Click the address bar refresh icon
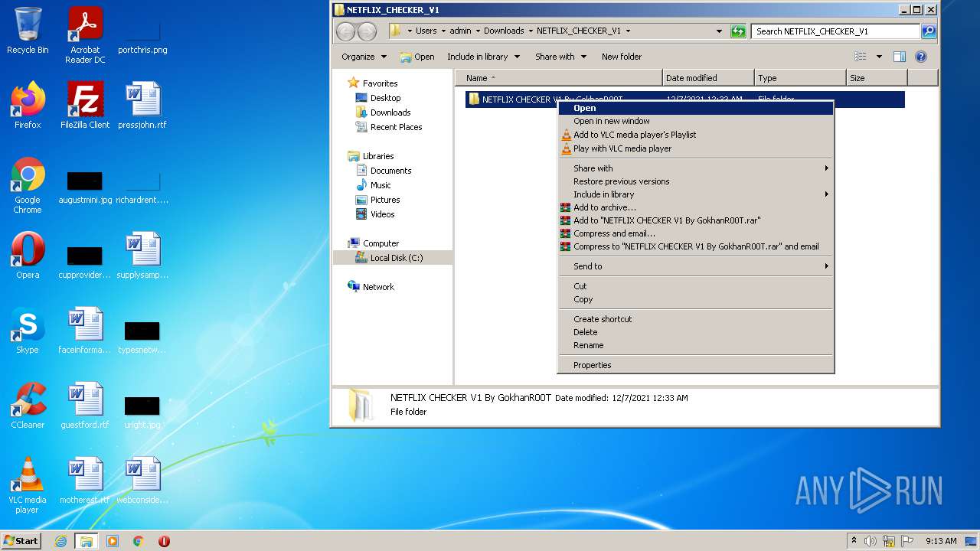Image resolution: width=980 pixels, height=551 pixels. [738, 31]
